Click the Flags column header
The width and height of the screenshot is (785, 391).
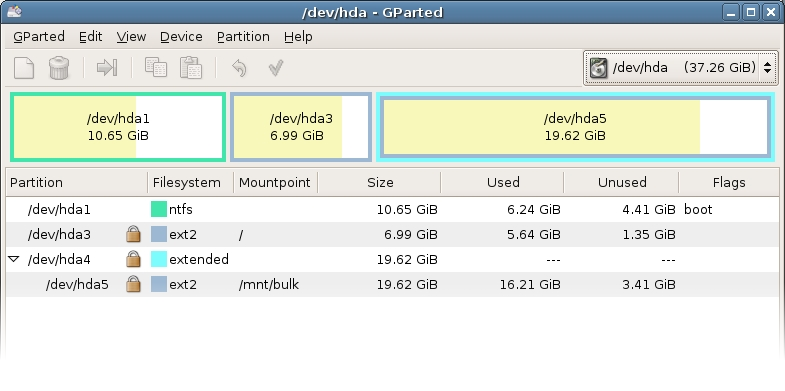click(728, 183)
